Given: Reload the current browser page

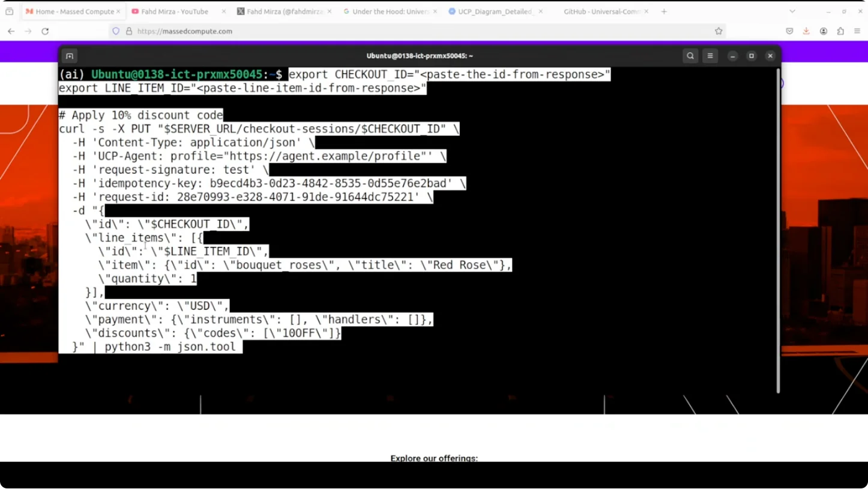Looking at the screenshot, I should click(x=45, y=31).
